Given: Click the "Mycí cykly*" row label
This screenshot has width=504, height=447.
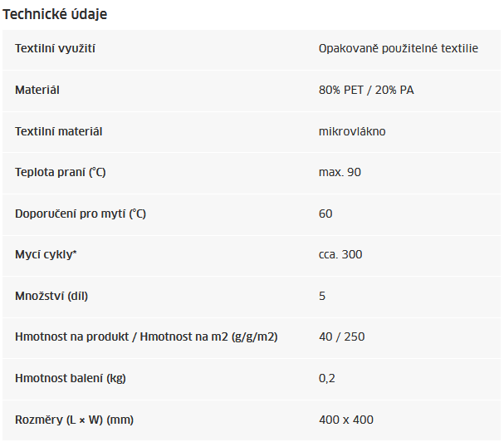Looking at the screenshot, I should pos(46,254).
